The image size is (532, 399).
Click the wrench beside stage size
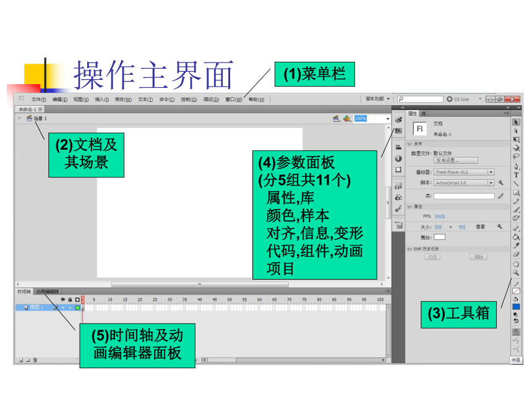499,226
